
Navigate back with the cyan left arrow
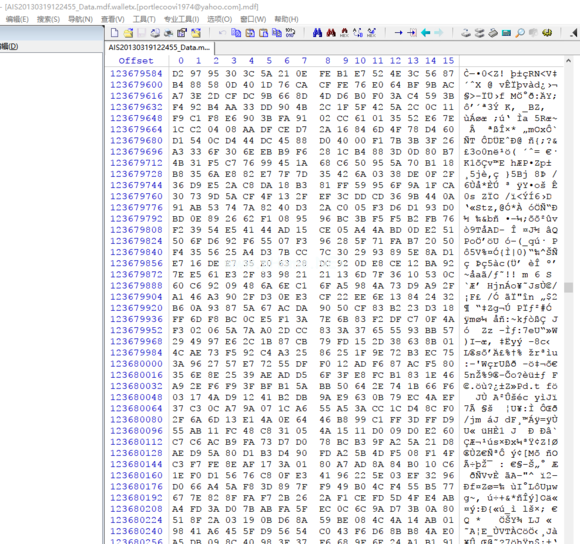[425, 33]
